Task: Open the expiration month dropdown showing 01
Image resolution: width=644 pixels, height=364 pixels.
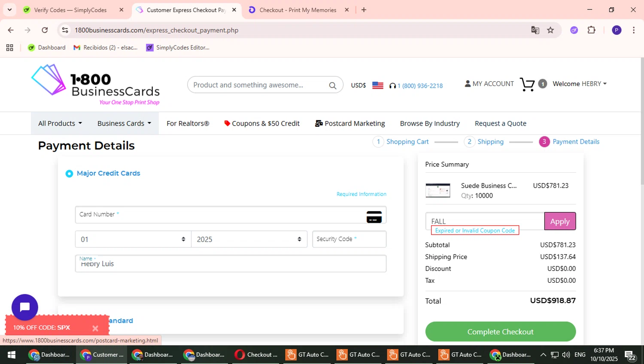Action: [133, 239]
